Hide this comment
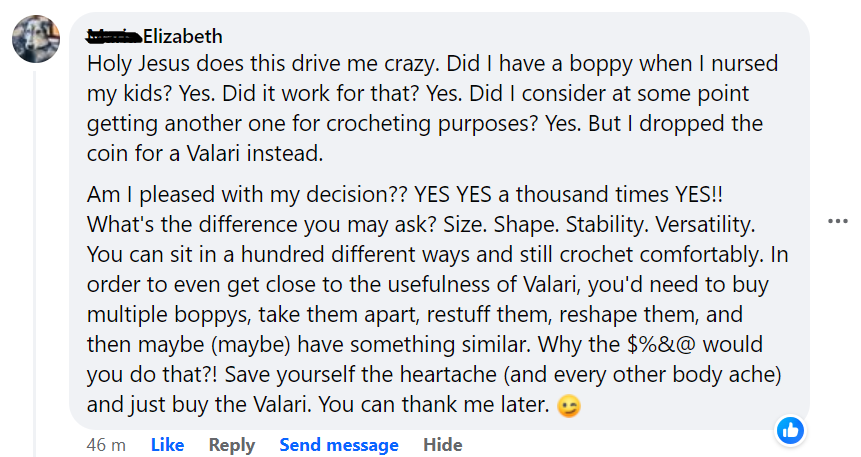 tap(442, 445)
